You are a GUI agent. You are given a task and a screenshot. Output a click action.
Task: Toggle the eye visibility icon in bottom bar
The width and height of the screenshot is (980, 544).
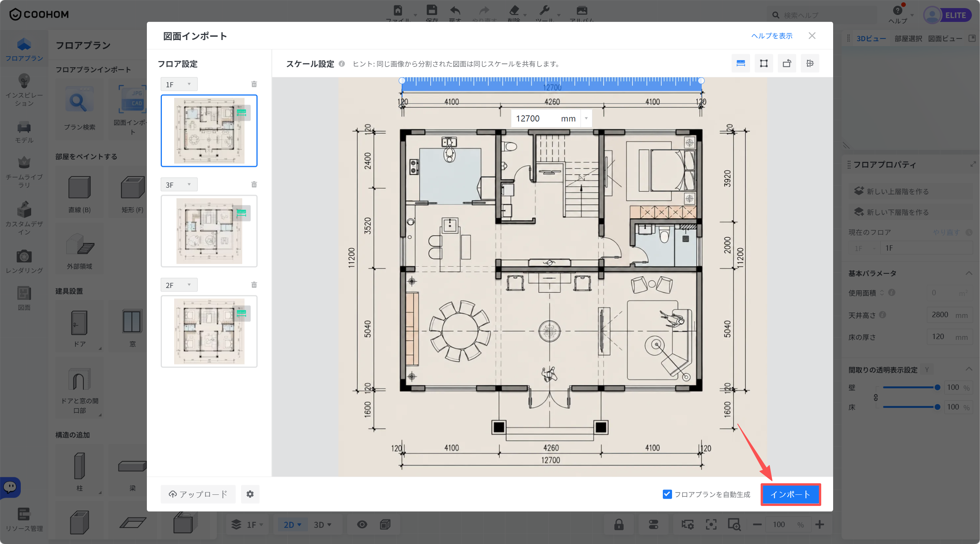(362, 524)
